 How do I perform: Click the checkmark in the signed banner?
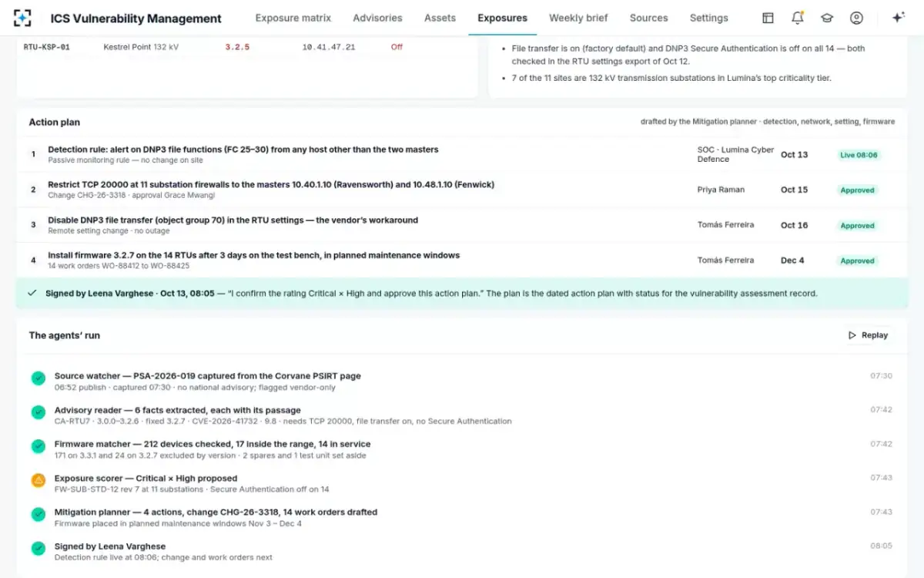click(32, 293)
